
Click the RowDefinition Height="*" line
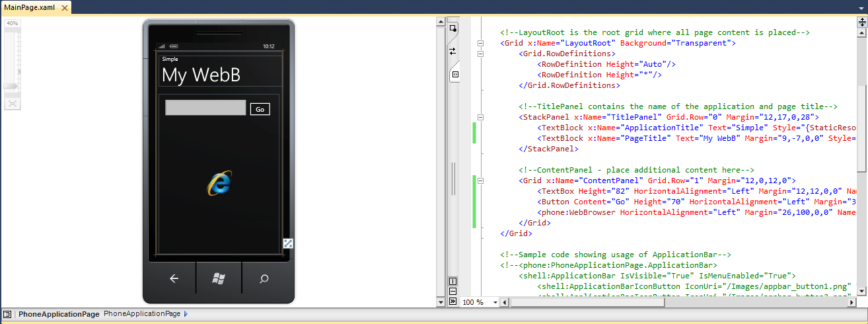[x=600, y=75]
